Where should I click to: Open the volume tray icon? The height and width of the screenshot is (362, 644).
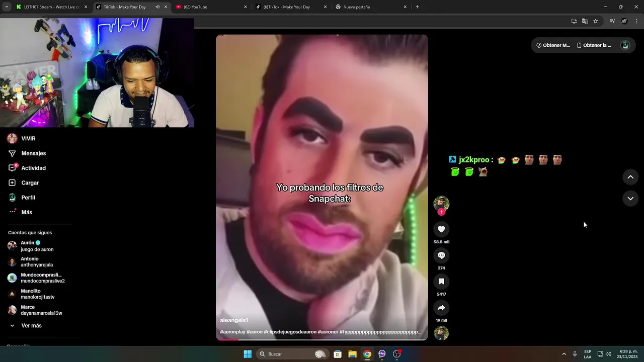(608, 354)
